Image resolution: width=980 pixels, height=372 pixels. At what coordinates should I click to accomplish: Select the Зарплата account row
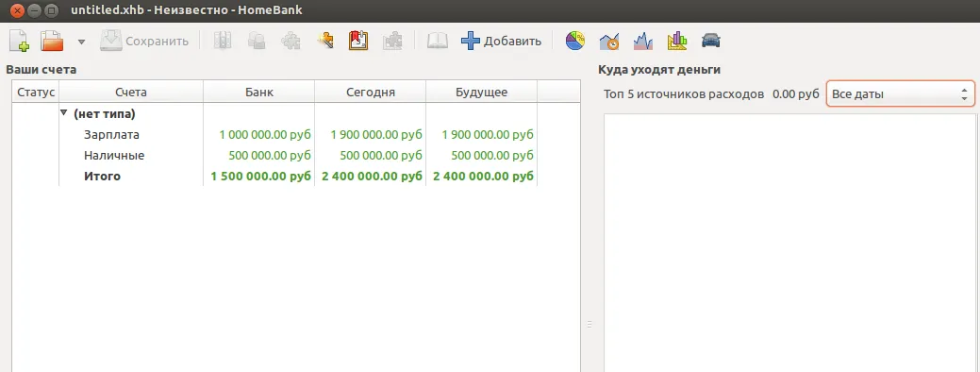coord(296,134)
